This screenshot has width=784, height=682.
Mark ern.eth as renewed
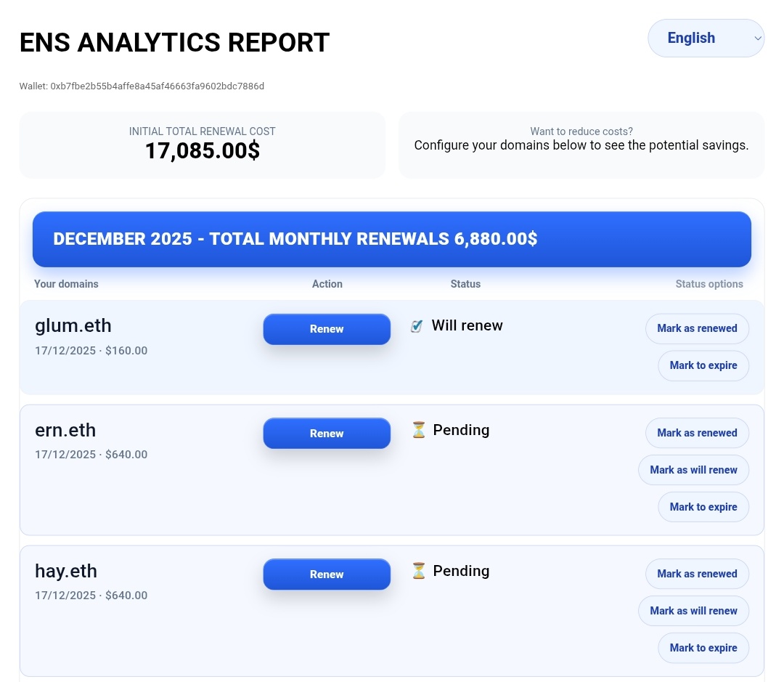(x=697, y=434)
